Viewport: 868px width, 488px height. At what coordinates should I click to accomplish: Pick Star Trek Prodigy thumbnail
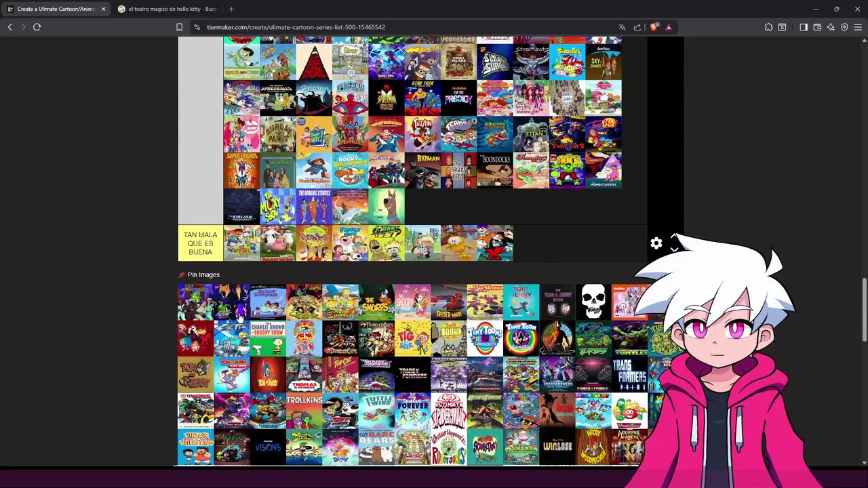pyautogui.click(x=458, y=98)
